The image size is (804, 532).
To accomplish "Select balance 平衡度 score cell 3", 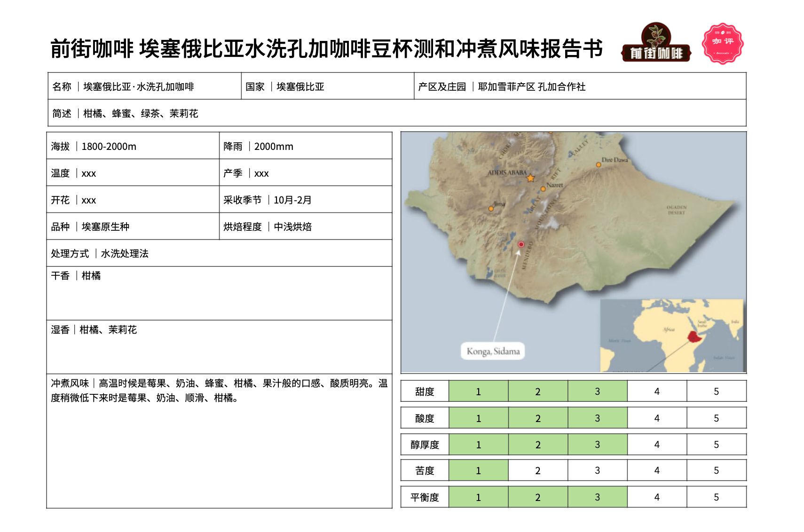I will (x=597, y=497).
